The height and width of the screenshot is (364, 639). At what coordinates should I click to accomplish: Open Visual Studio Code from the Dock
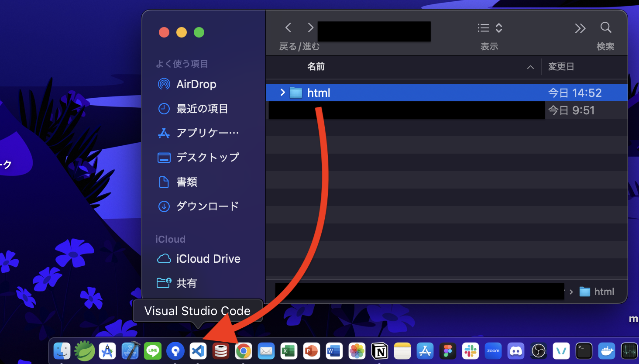point(198,351)
